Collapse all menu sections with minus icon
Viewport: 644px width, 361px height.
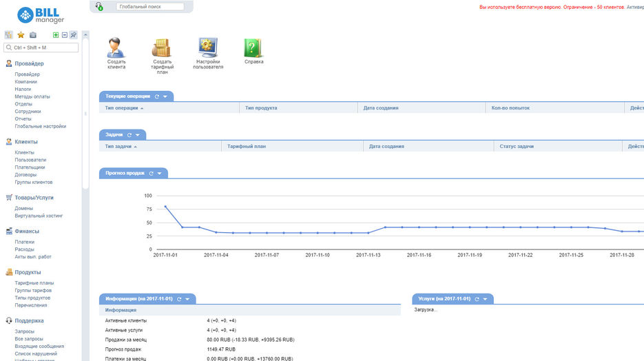(65, 35)
